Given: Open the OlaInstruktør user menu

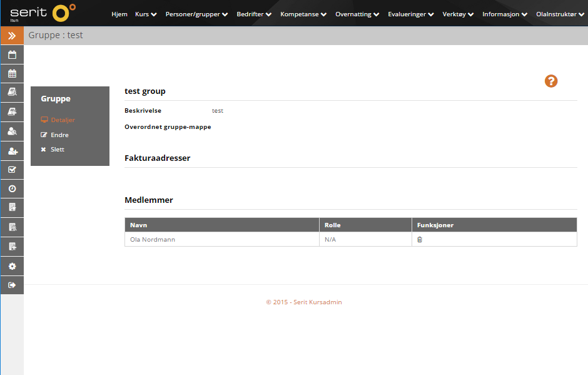Looking at the screenshot, I should 560,14.
